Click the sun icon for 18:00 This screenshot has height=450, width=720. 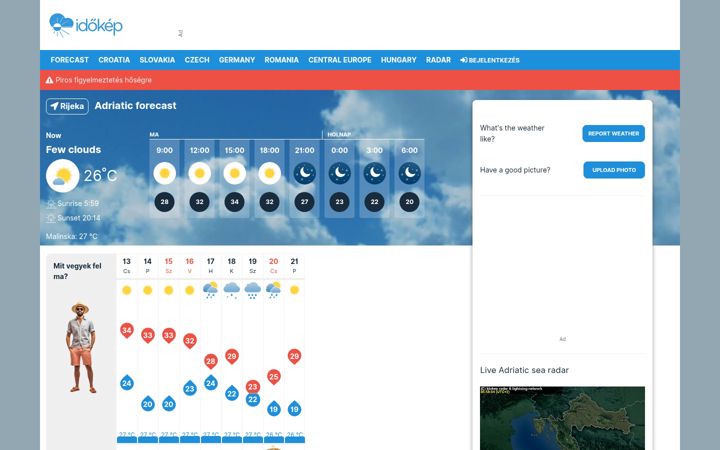click(270, 173)
